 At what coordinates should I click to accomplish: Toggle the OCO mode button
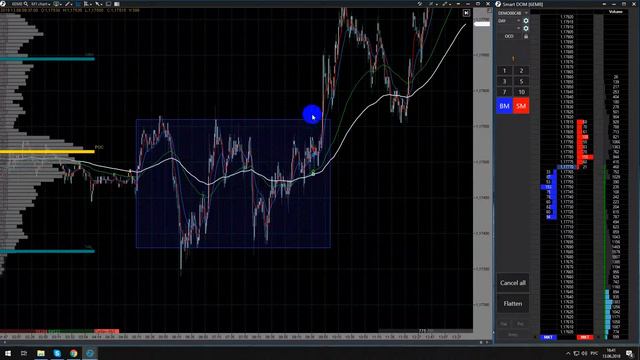pos(509,36)
